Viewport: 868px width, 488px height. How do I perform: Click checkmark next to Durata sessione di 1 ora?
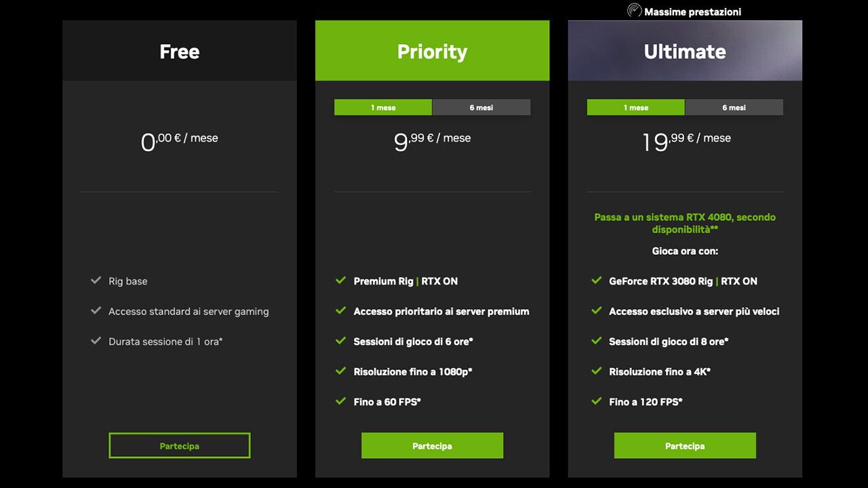click(96, 340)
